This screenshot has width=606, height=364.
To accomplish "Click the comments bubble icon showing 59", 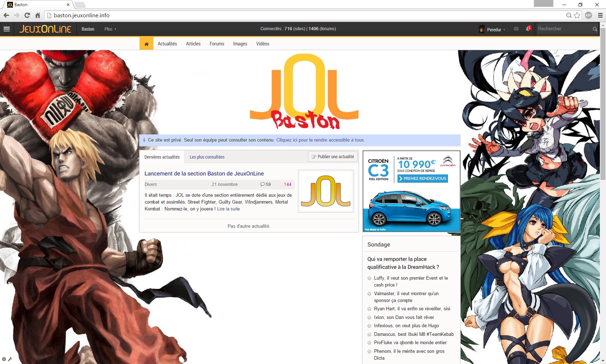I will [x=263, y=184].
